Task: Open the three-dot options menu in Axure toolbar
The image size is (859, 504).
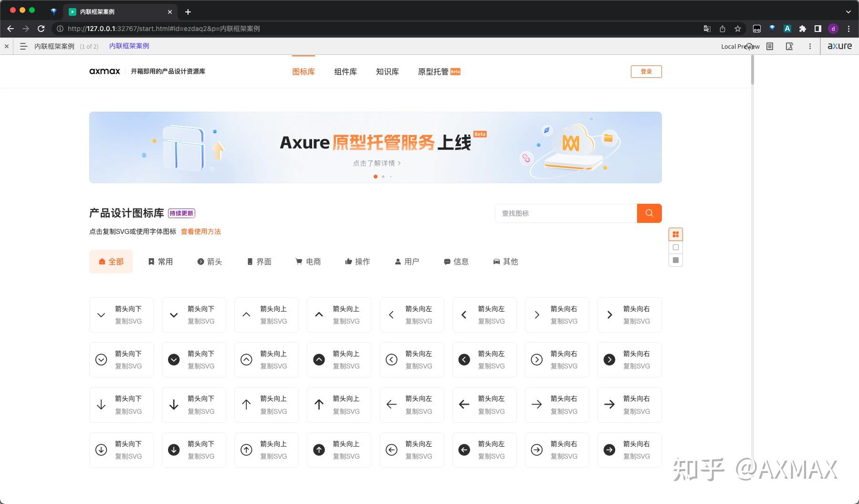Action: 810,46
